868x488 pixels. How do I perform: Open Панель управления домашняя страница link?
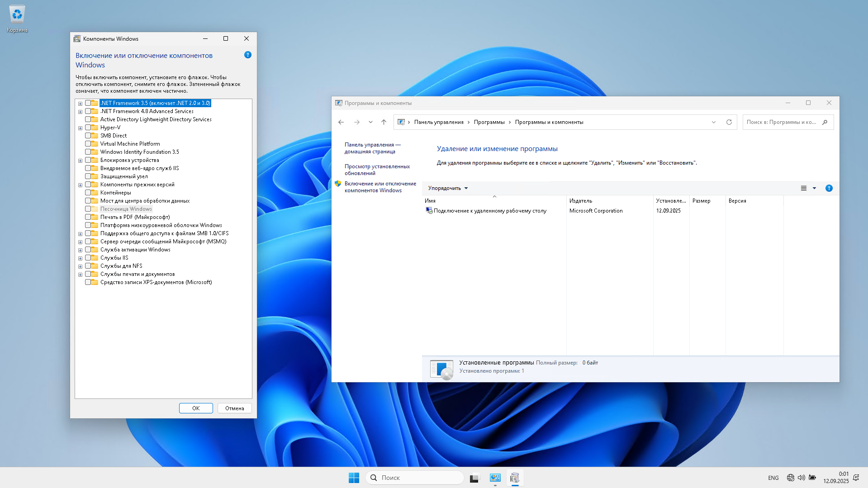click(x=372, y=148)
